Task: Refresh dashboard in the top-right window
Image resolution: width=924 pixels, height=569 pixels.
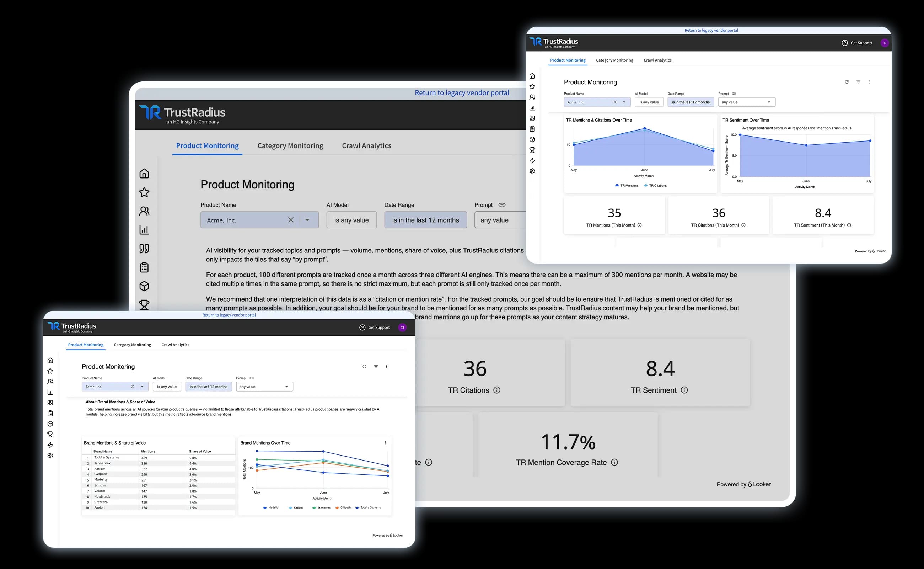Action: [847, 82]
